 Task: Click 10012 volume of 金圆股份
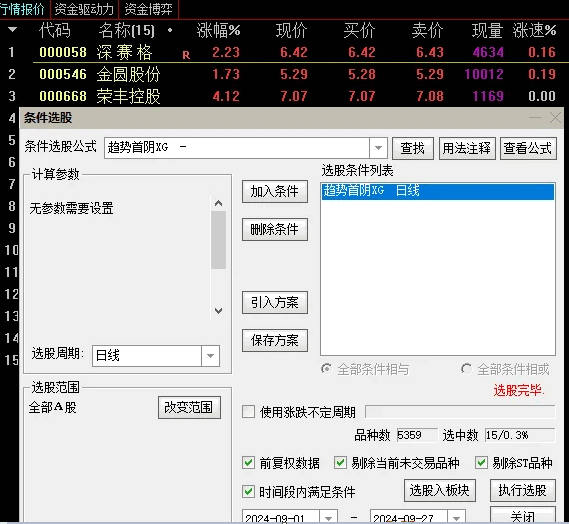pyautogui.click(x=484, y=74)
